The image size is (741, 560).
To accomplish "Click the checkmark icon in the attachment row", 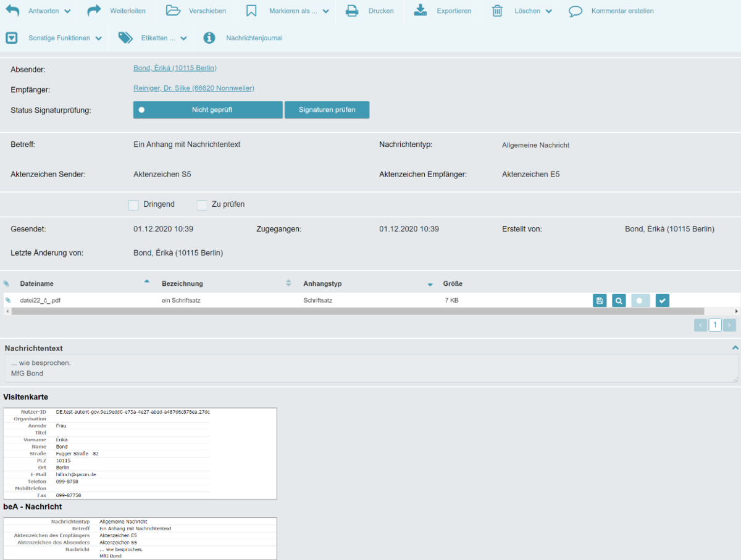I will [663, 301].
